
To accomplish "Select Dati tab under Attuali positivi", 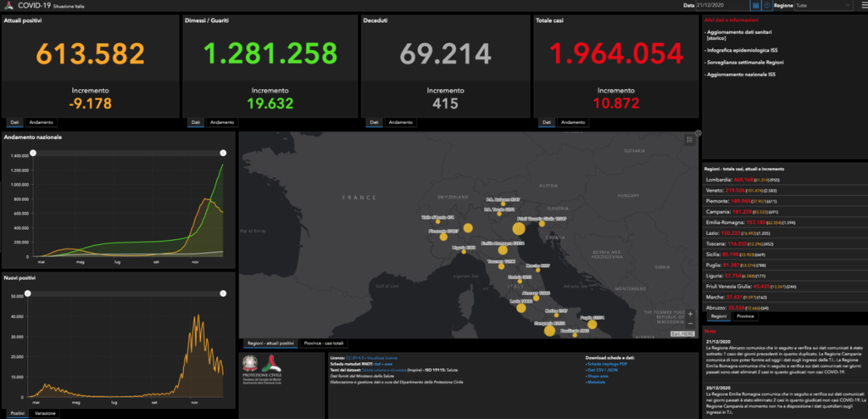I will (x=15, y=122).
